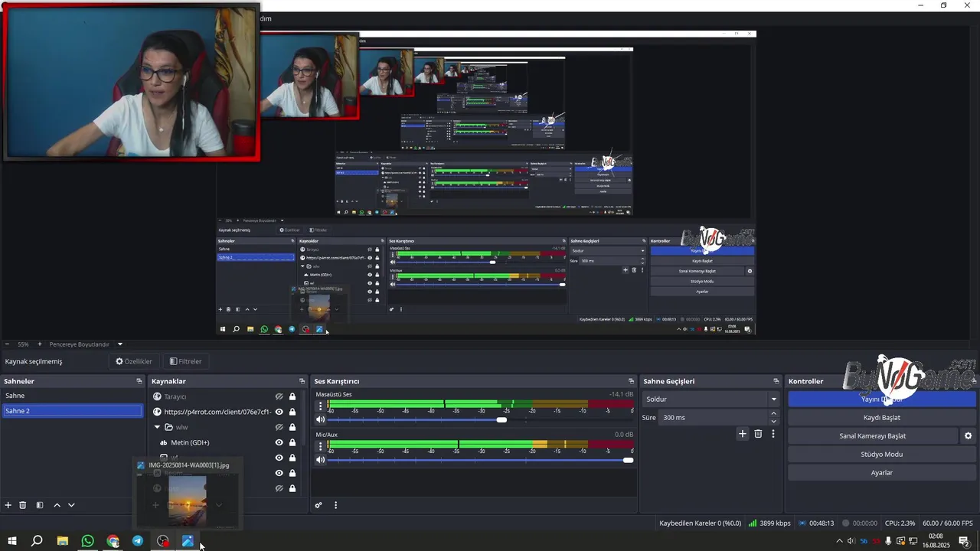
Task: Mute Mic/Aux with the speaker icon
Action: (321, 459)
